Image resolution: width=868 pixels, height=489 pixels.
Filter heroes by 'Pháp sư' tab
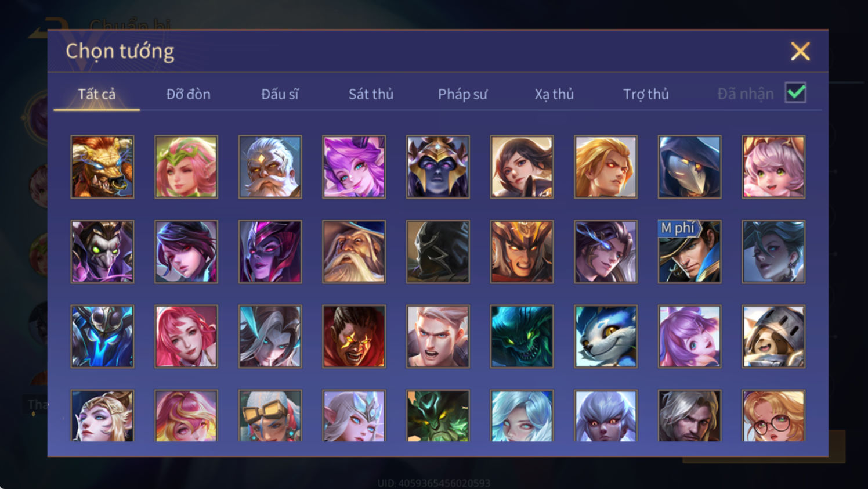coord(462,94)
